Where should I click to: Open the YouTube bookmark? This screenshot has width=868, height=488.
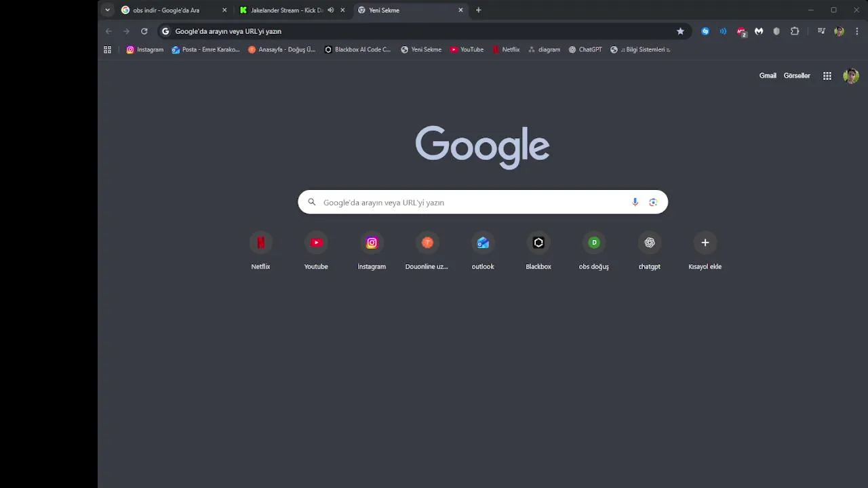(x=467, y=49)
